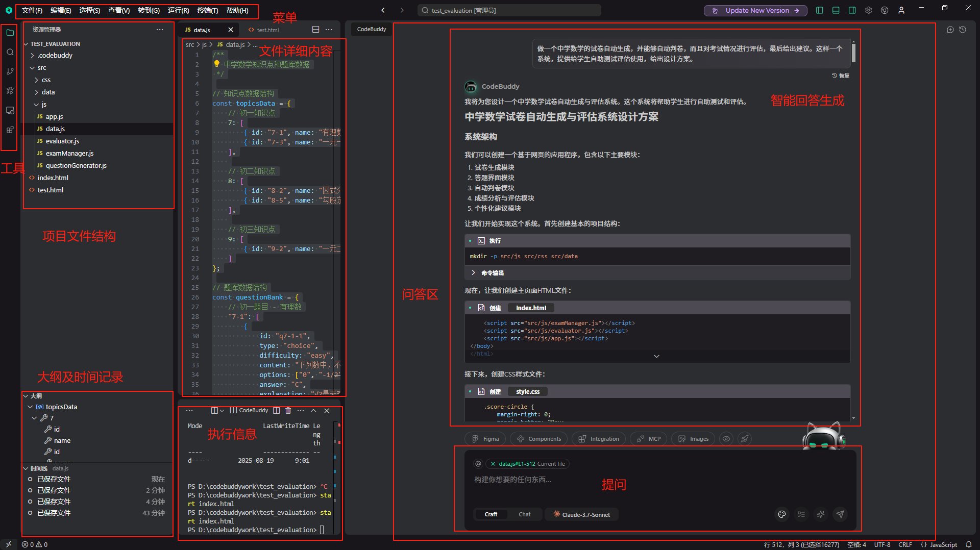Click the prompt enhance sparkle icon
Viewport: 980px width, 550px height.
click(821, 514)
